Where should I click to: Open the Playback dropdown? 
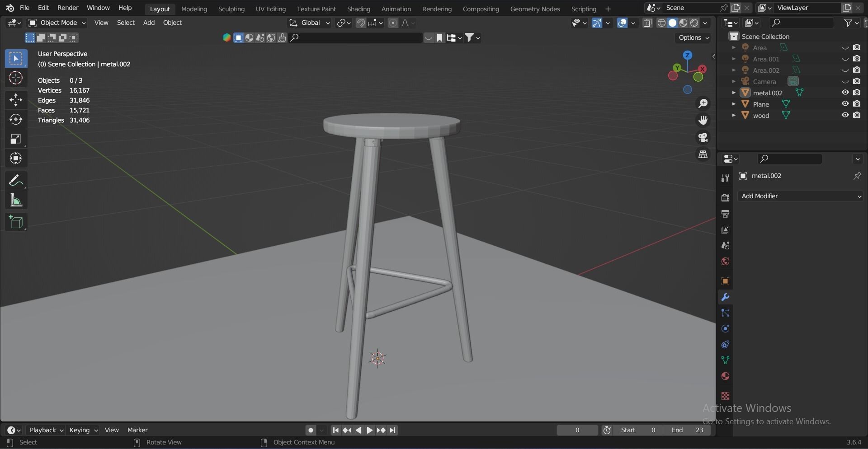pos(46,430)
